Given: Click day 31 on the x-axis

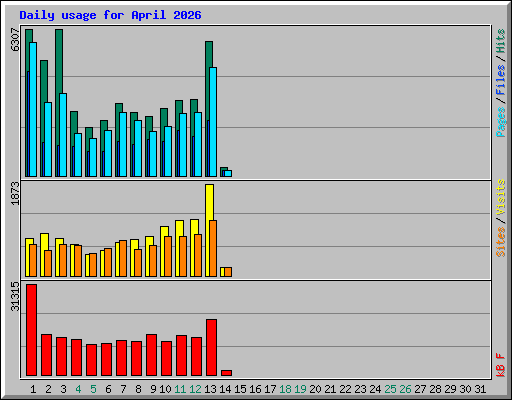Looking at the screenshot, I should click(480, 389).
